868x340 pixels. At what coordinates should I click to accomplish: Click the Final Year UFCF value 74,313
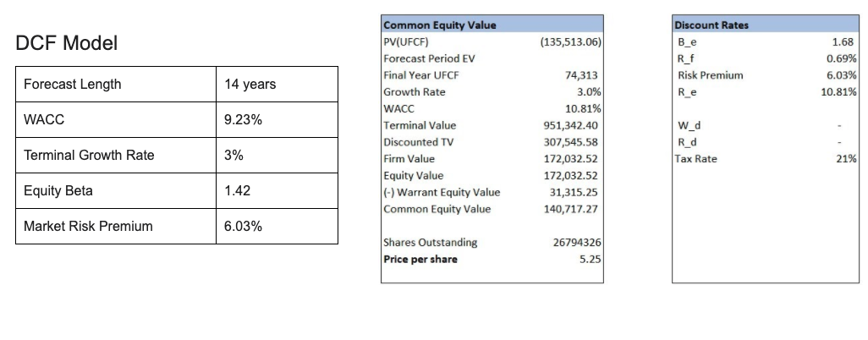point(581,75)
